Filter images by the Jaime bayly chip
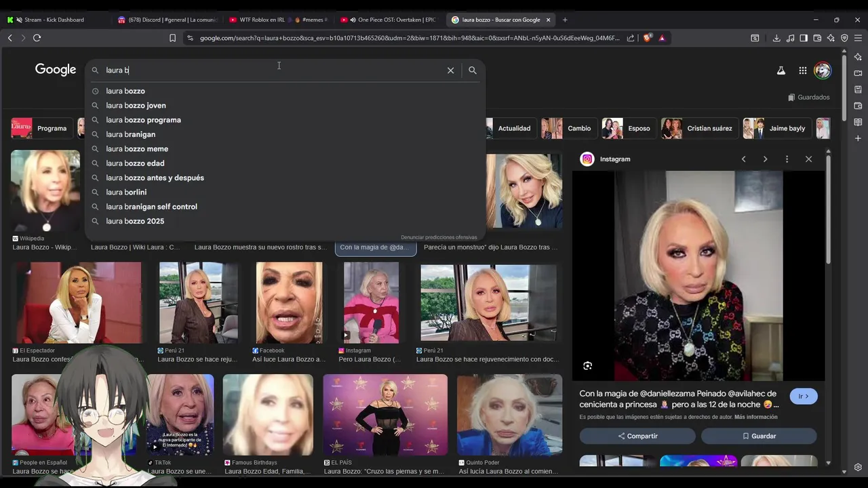 (776, 128)
